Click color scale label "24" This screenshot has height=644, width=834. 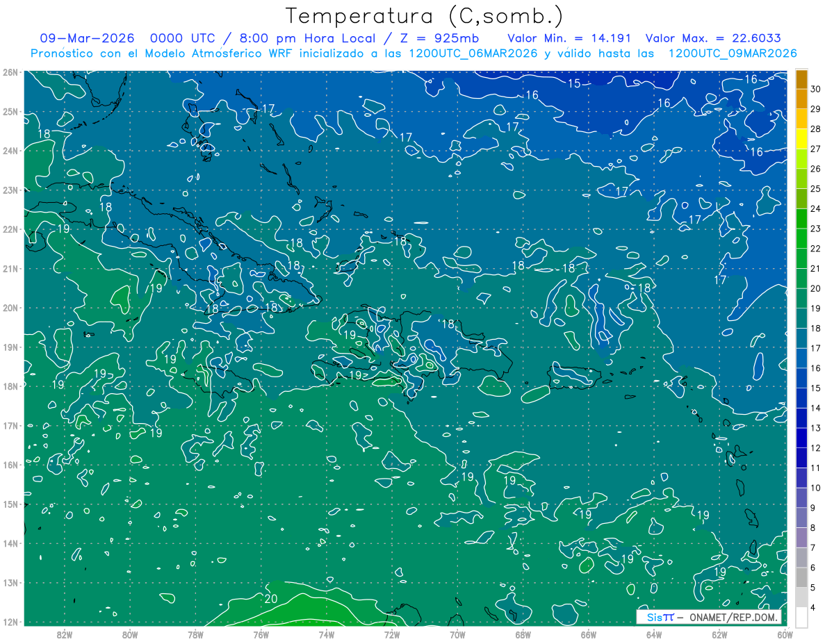click(815, 208)
